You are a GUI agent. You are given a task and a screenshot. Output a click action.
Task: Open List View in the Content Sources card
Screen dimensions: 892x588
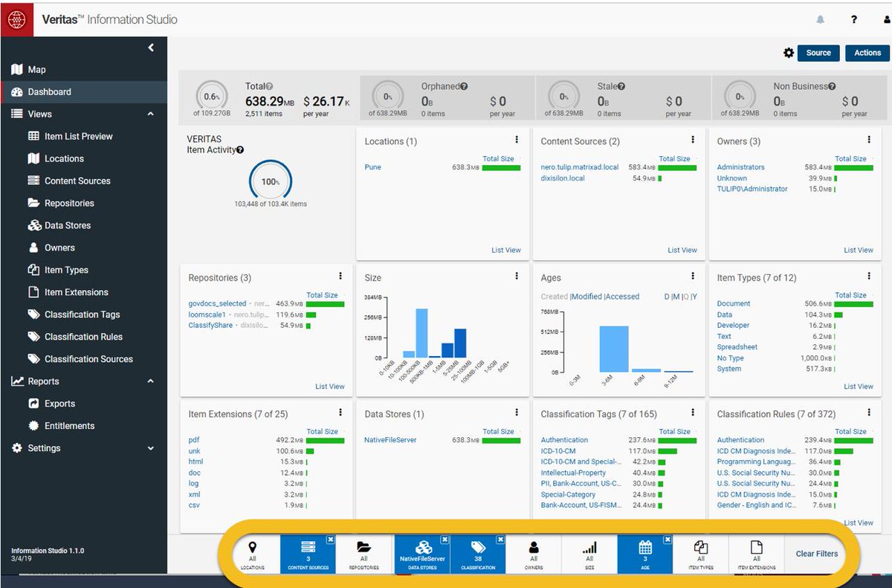(682, 250)
